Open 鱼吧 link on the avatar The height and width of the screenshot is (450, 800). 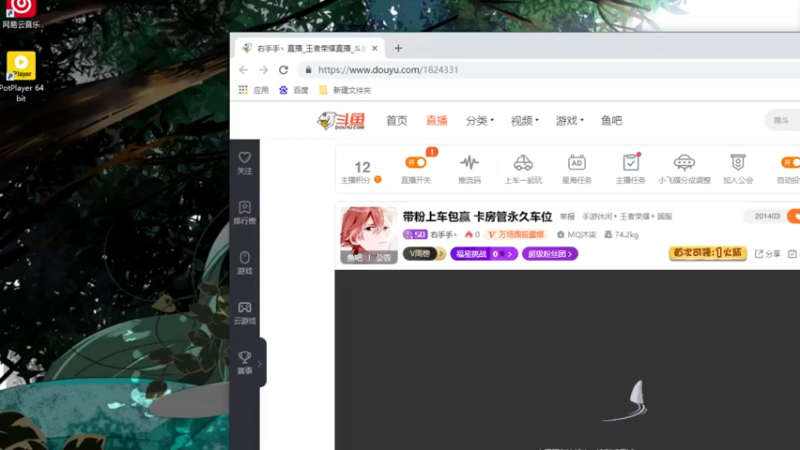pos(355,258)
